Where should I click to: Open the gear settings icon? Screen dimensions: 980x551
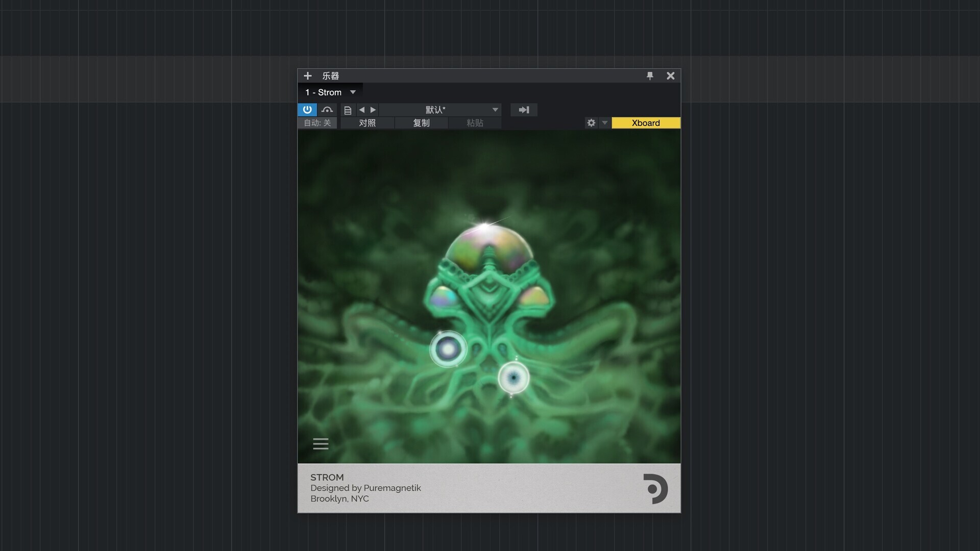coord(591,123)
